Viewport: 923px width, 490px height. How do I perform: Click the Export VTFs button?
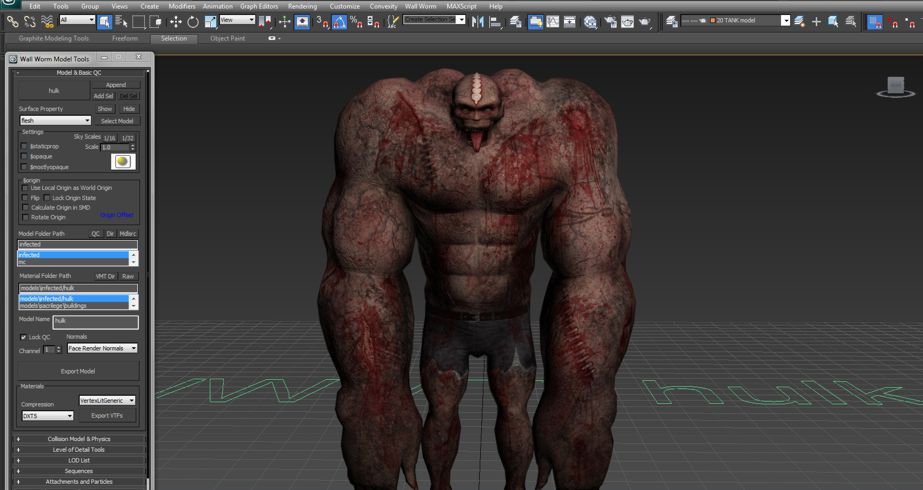(x=107, y=415)
